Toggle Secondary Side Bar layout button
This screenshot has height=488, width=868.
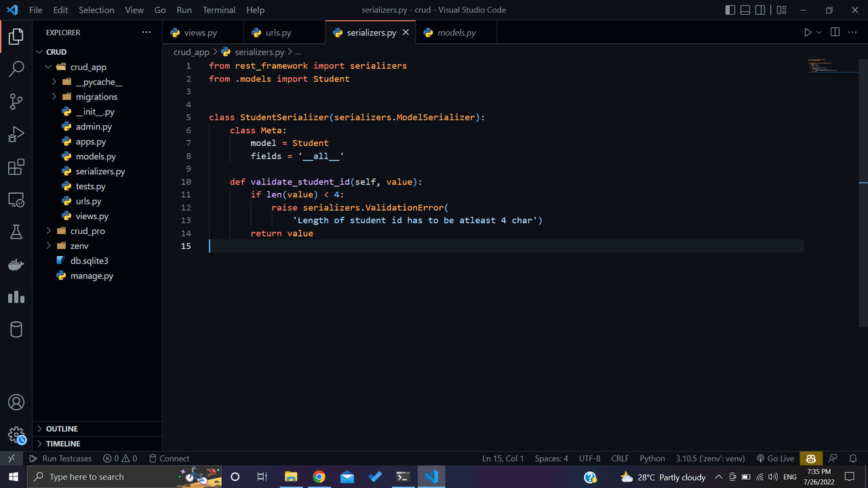[760, 10]
